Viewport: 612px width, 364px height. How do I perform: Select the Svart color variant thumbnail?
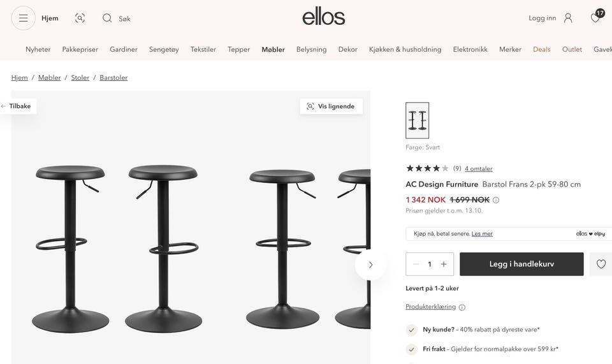[x=417, y=120]
